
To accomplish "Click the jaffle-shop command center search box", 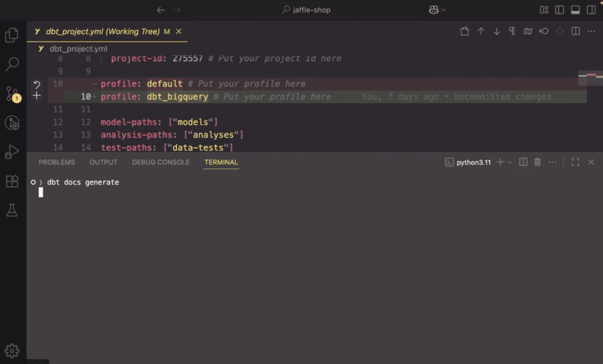I will [305, 10].
